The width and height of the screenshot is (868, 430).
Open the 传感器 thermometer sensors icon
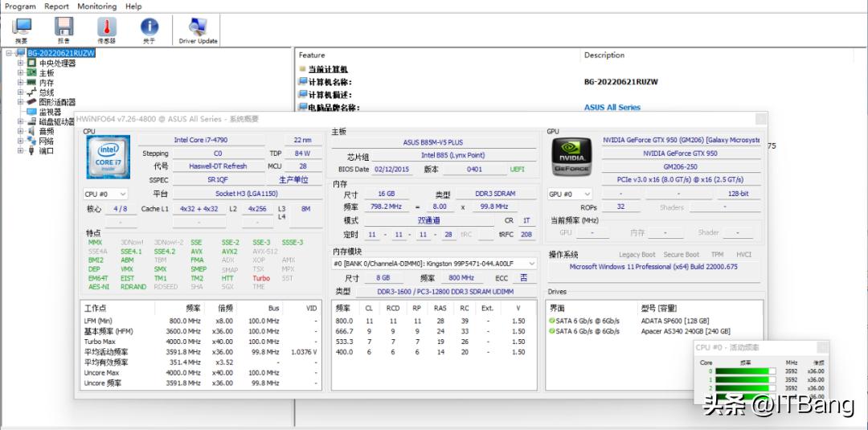[107, 27]
